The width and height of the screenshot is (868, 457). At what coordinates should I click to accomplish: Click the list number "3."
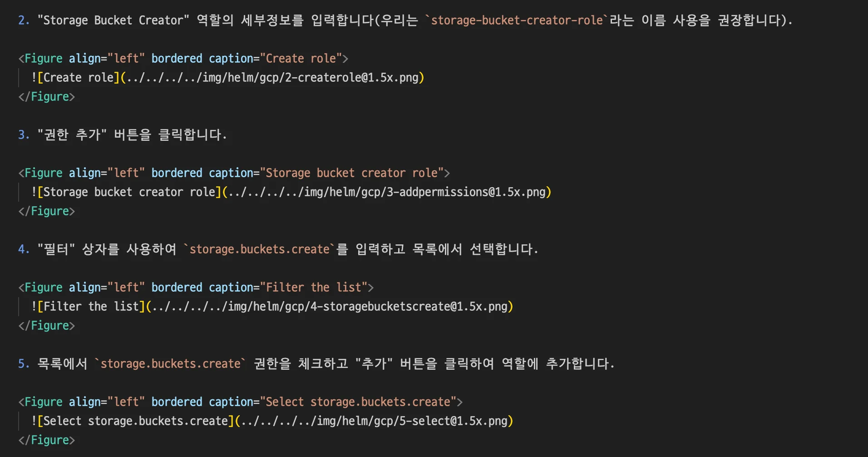pyautogui.click(x=23, y=134)
